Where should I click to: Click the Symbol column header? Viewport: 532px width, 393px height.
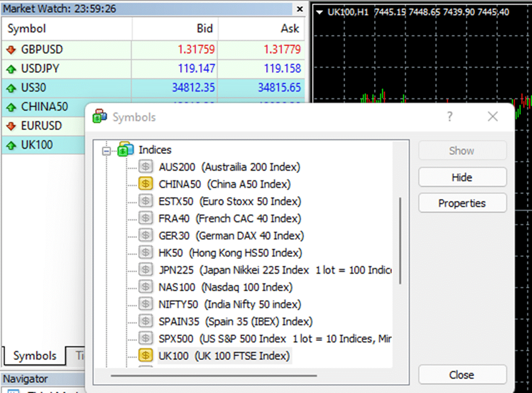click(67, 29)
